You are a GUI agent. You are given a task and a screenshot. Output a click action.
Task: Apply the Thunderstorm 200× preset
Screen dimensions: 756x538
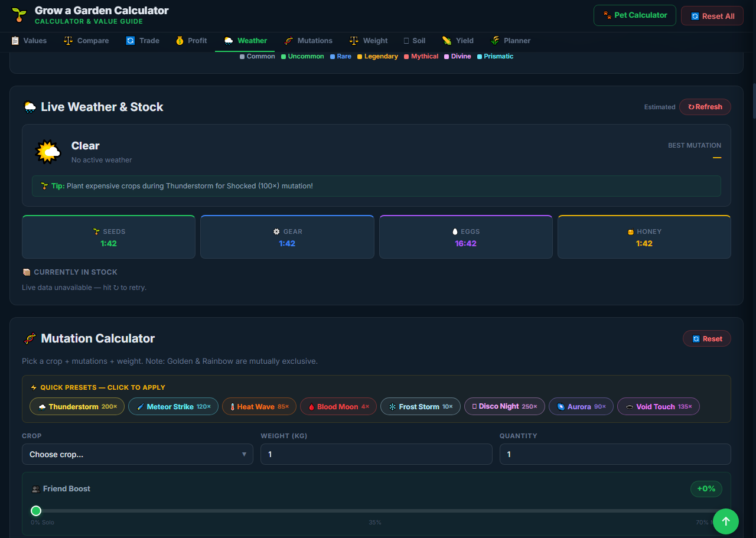[77, 406]
